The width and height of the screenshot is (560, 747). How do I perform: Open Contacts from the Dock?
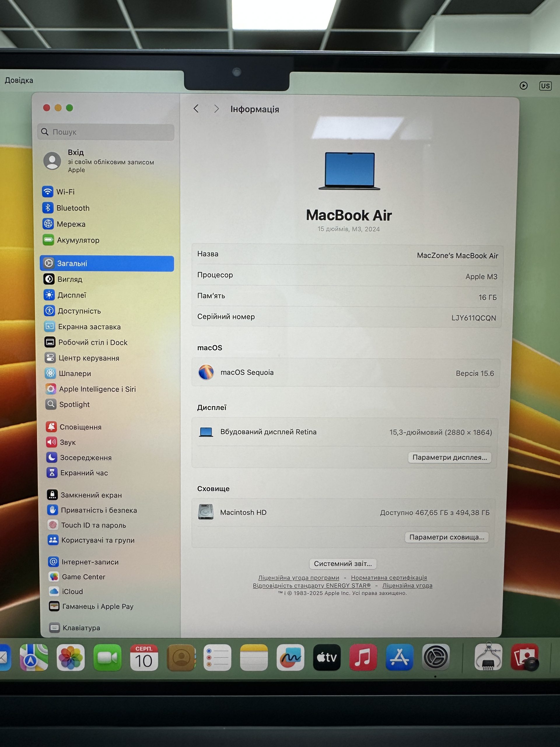click(x=181, y=657)
